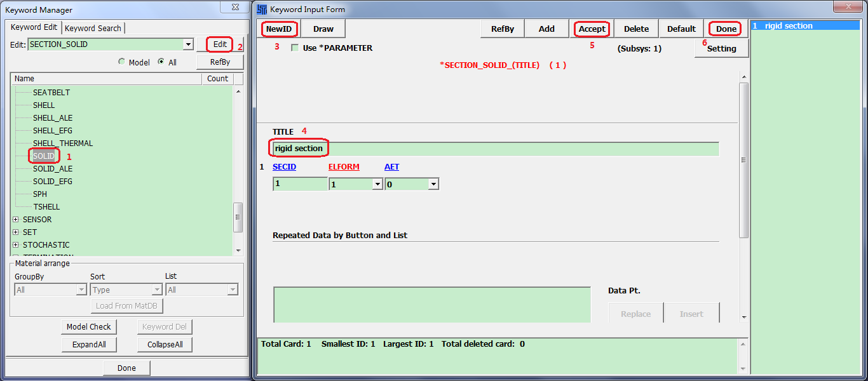The height and width of the screenshot is (381, 868).
Task: Click the Add button
Action: (546, 29)
